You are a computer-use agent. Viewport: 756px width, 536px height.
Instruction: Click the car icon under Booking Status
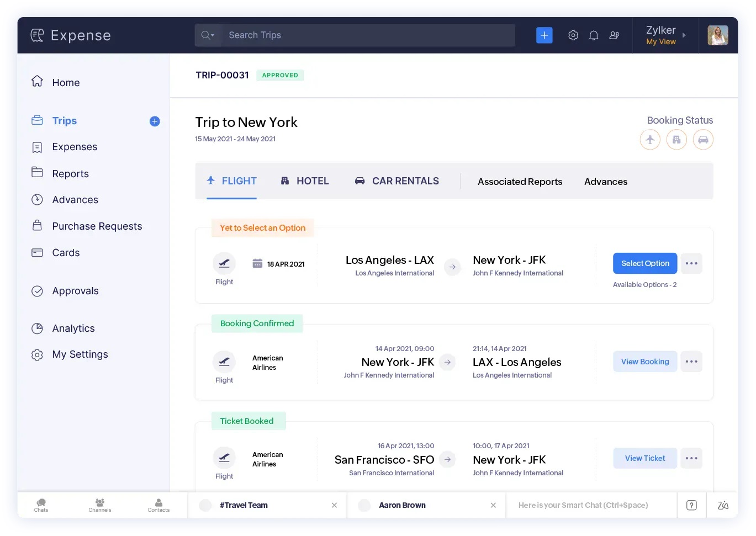703,139
